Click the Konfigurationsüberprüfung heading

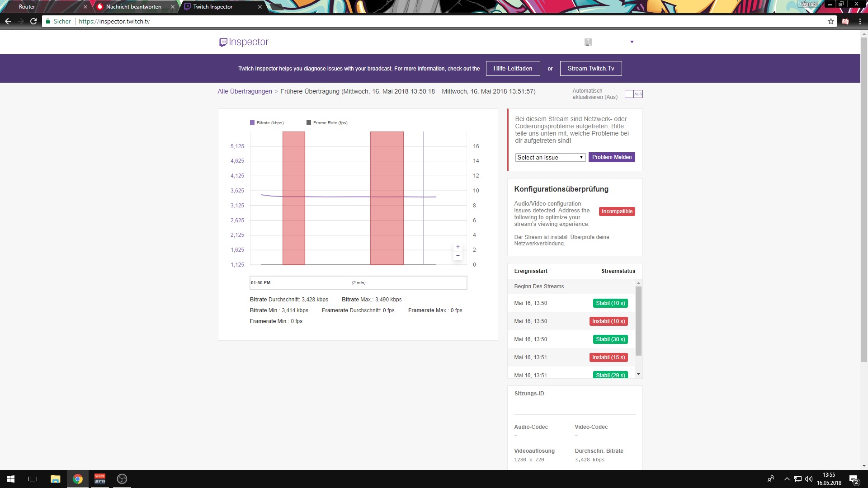pyautogui.click(x=561, y=189)
